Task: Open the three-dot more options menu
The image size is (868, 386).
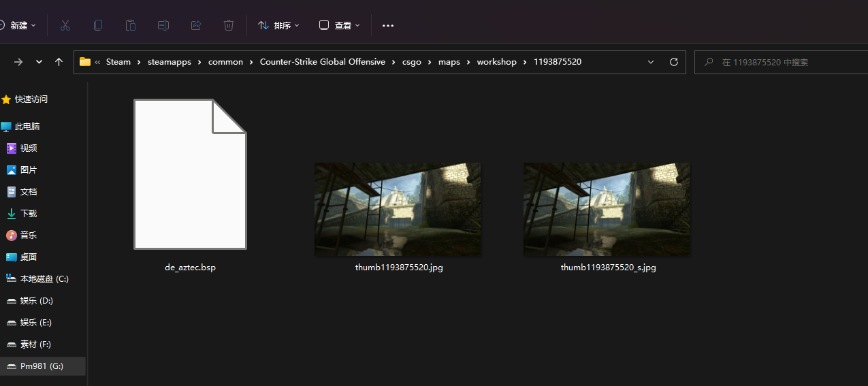Action: (x=388, y=25)
